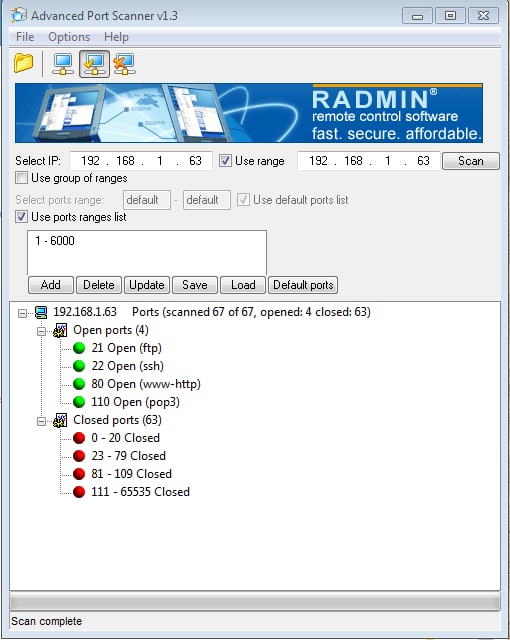Image resolution: width=510 pixels, height=640 pixels.
Task: Click the scan progress bar
Action: (x=255, y=602)
